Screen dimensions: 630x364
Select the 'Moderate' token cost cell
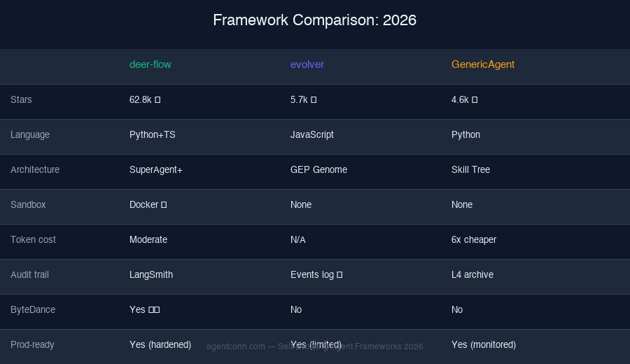[148, 239]
